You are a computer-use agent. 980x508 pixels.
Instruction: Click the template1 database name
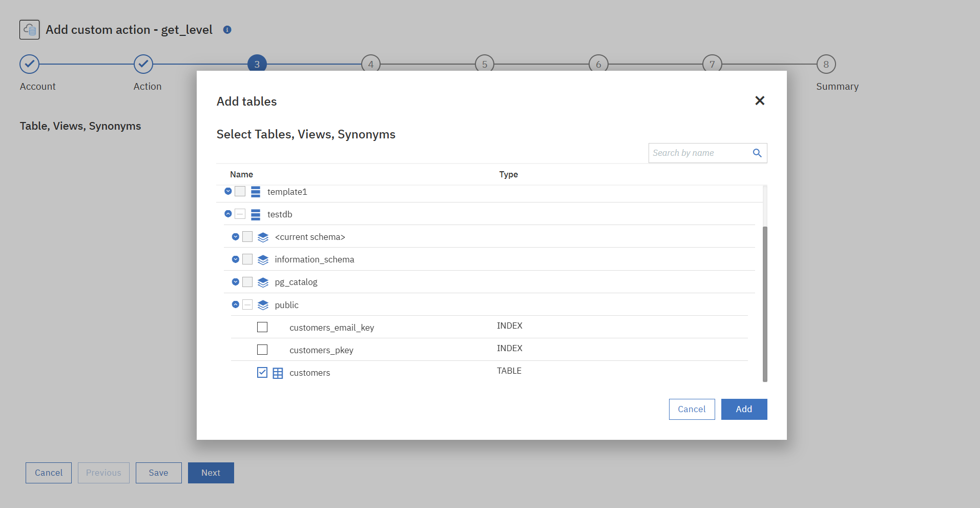(287, 192)
